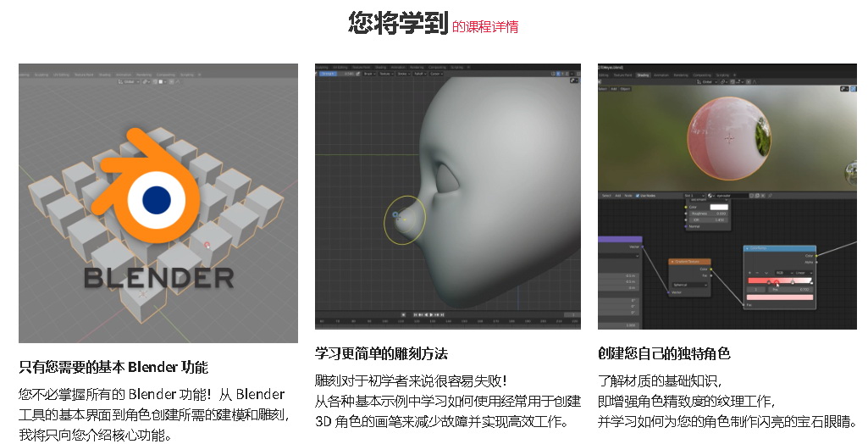Open the eyeball shader nodes thumbnail

coord(727,197)
